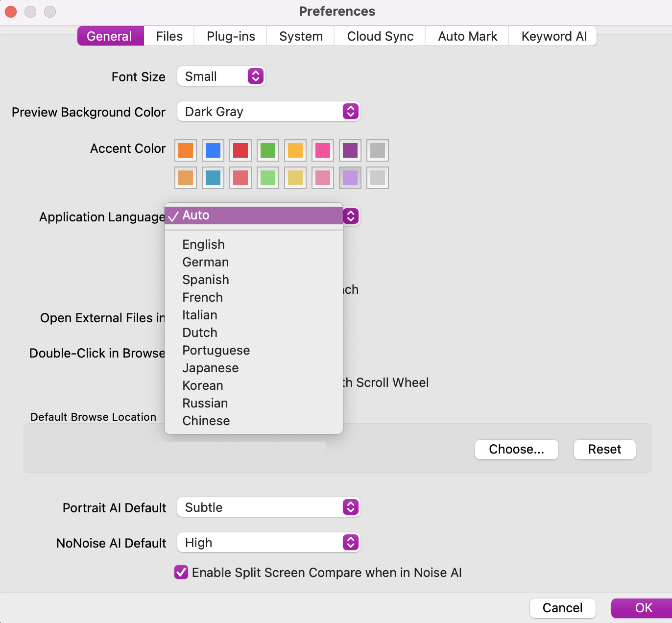The height and width of the screenshot is (623, 672).
Task: Select Japanese from the language list
Action: [211, 368]
